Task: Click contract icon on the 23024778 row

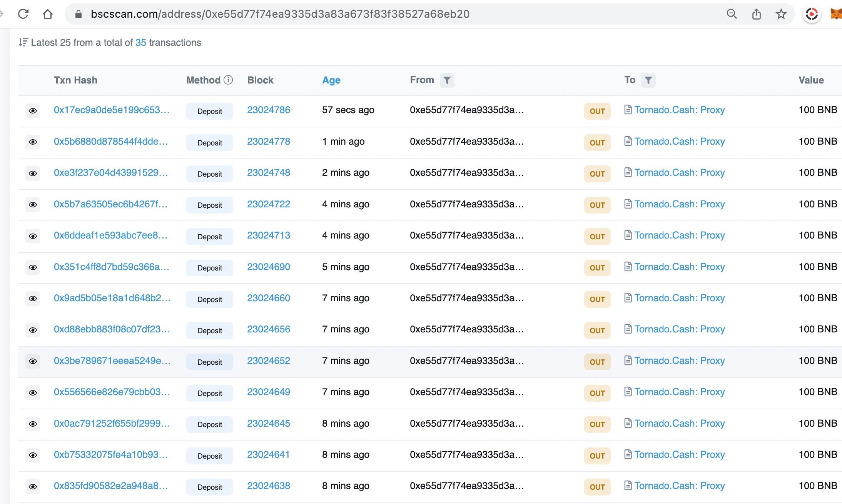Action: point(628,141)
